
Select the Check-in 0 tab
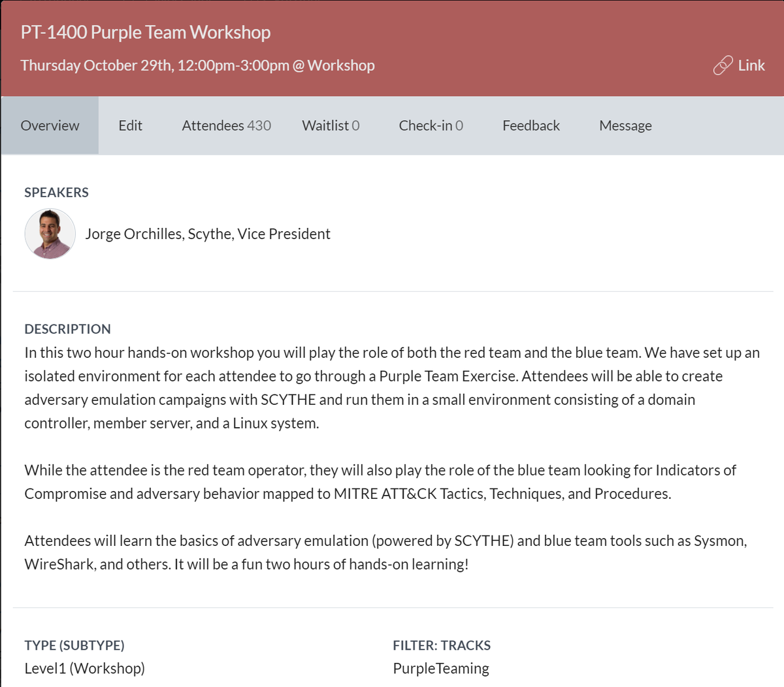tap(431, 125)
